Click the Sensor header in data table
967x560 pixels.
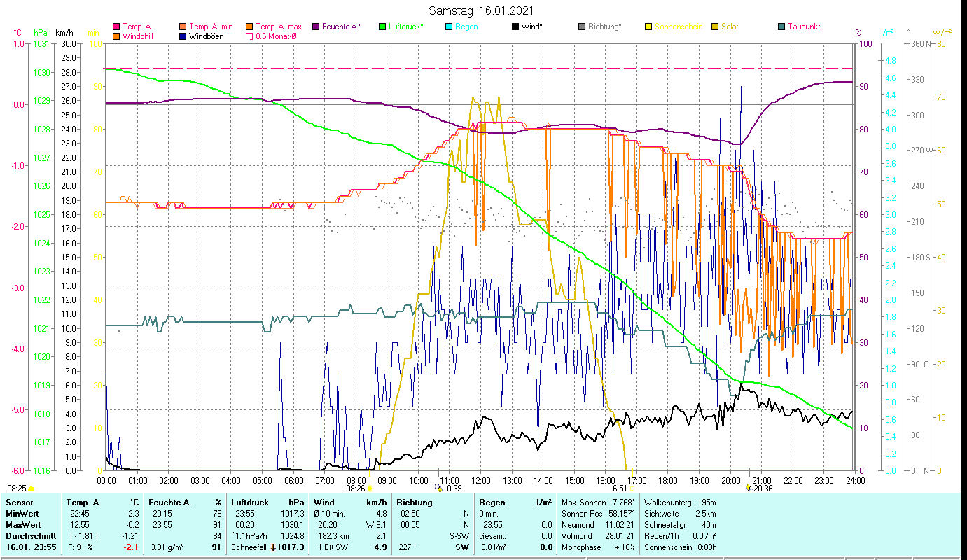coord(19,502)
